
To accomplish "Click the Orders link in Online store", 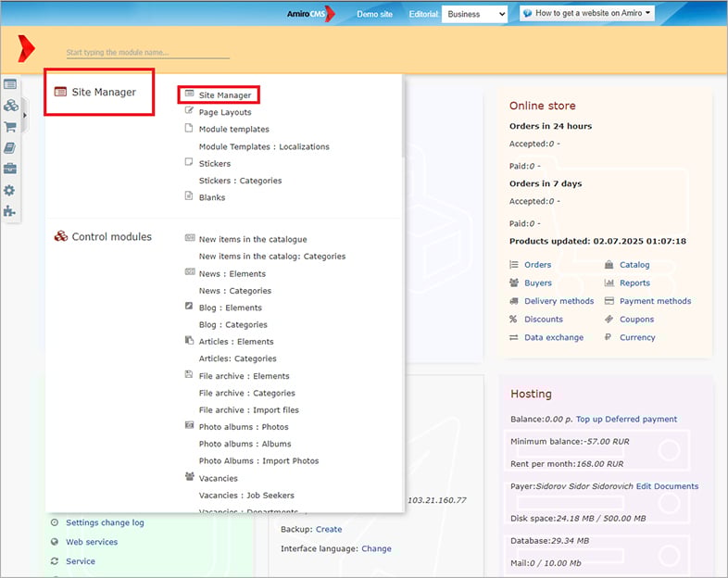I will coord(537,265).
